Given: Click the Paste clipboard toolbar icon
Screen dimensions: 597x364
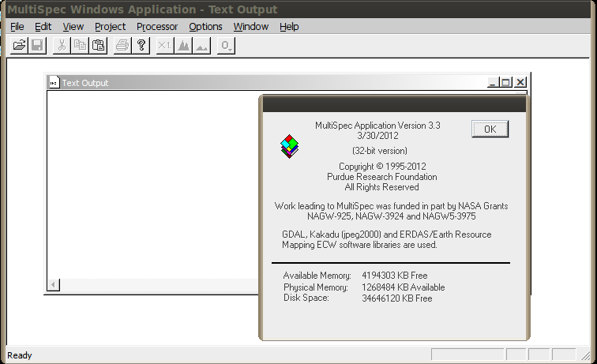Looking at the screenshot, I should click(x=98, y=46).
